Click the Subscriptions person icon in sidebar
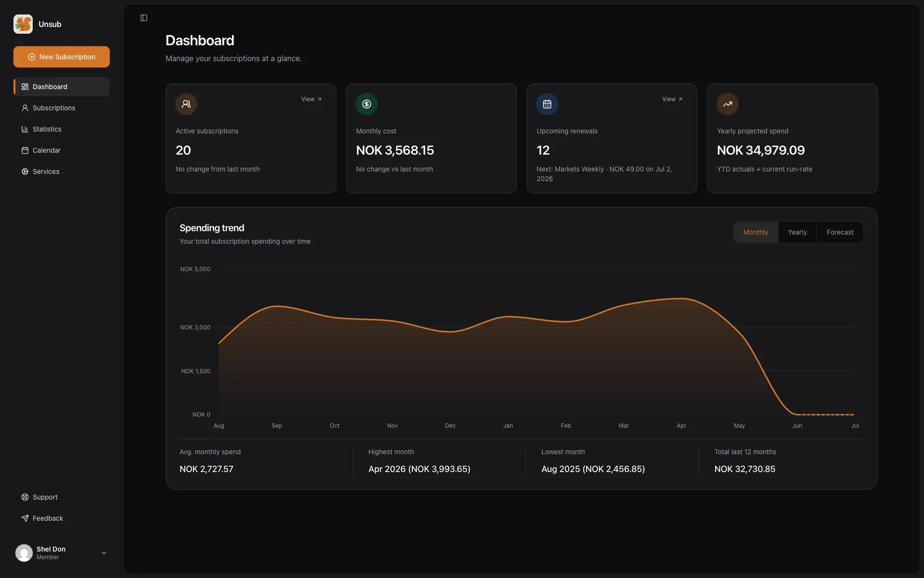The height and width of the screenshot is (578, 924). (x=25, y=108)
